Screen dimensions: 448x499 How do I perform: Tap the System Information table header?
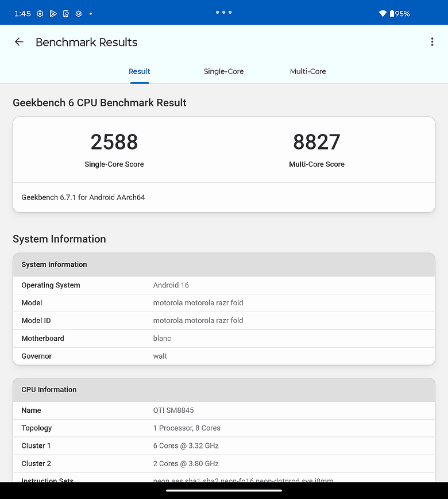[x=224, y=264]
